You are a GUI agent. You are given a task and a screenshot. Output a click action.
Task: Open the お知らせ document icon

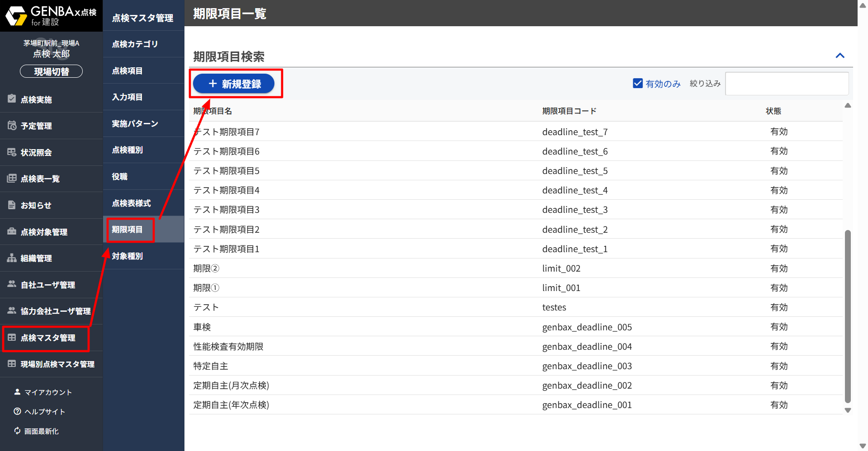coord(12,205)
